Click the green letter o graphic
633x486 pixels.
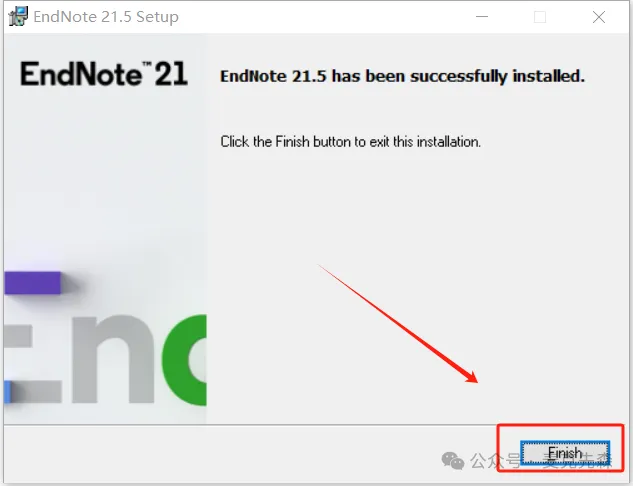(184, 360)
